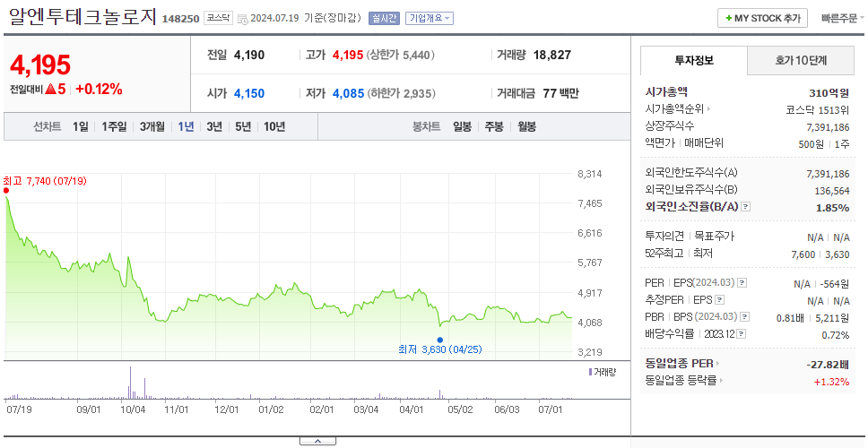
Task: Click the +0.12% change value
Action: (99, 89)
